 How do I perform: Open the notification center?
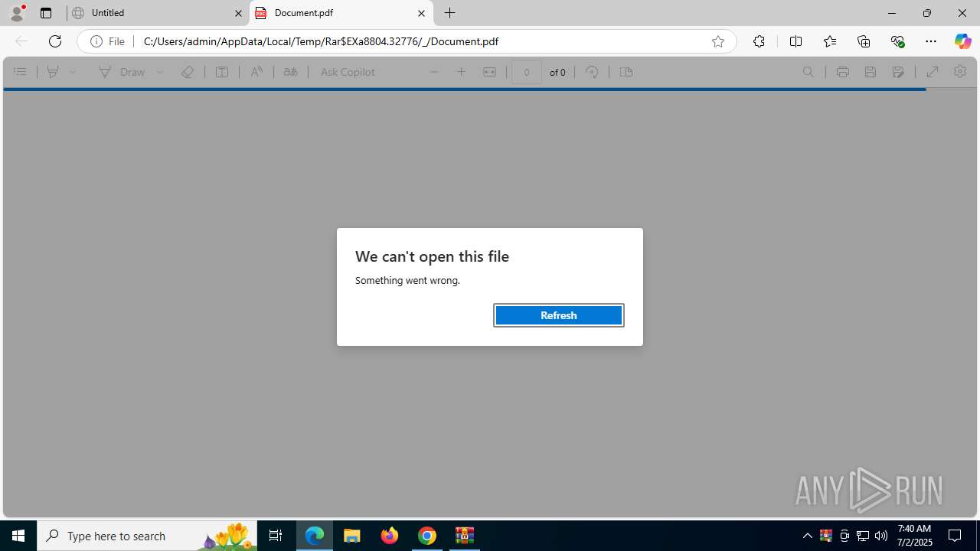pyautogui.click(x=955, y=536)
